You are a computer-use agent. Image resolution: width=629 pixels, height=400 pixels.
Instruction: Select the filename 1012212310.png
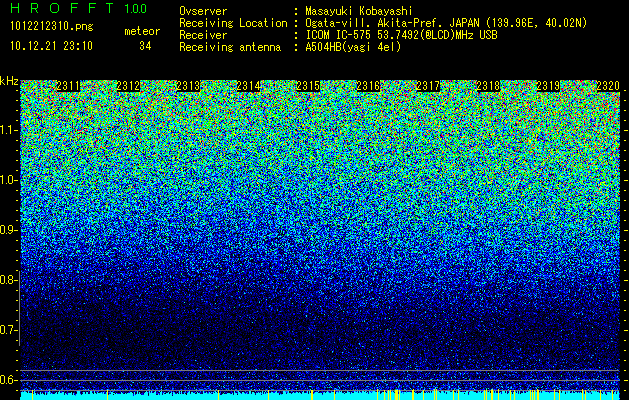[52, 27]
